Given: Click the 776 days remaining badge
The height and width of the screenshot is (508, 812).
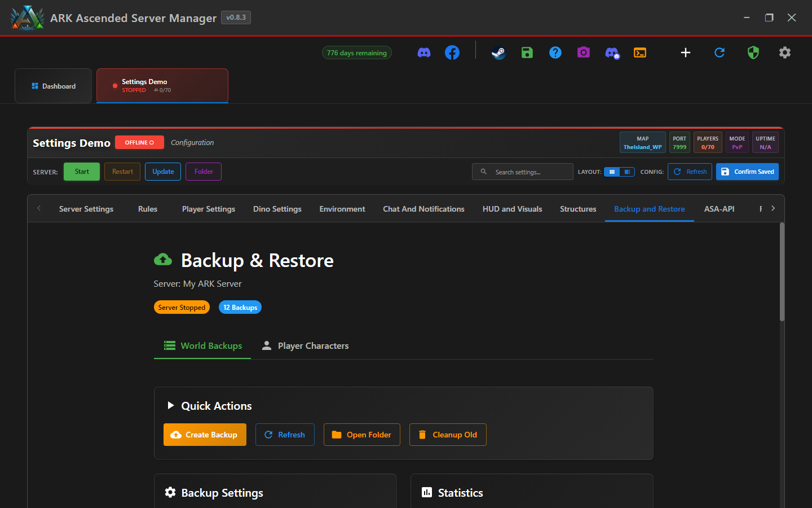Looking at the screenshot, I should pyautogui.click(x=357, y=52).
